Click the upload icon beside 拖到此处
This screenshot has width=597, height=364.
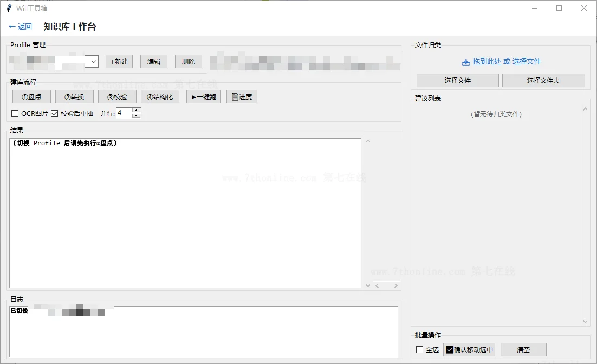click(466, 62)
